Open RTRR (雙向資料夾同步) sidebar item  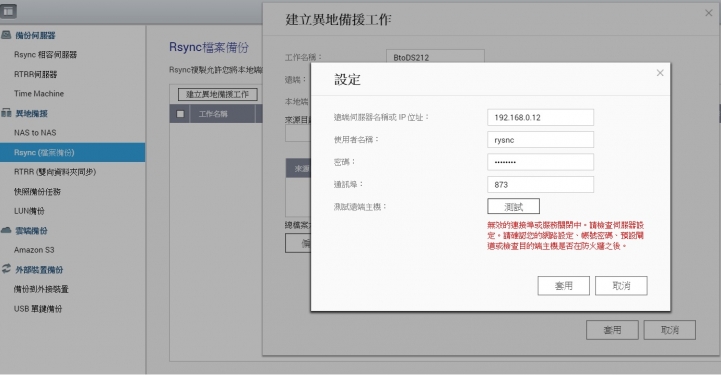[55, 172]
